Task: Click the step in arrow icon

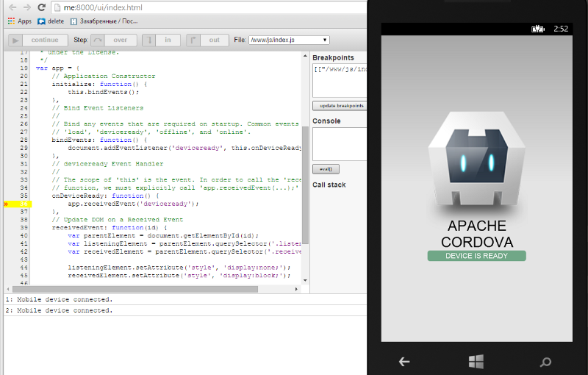Action: tap(149, 40)
